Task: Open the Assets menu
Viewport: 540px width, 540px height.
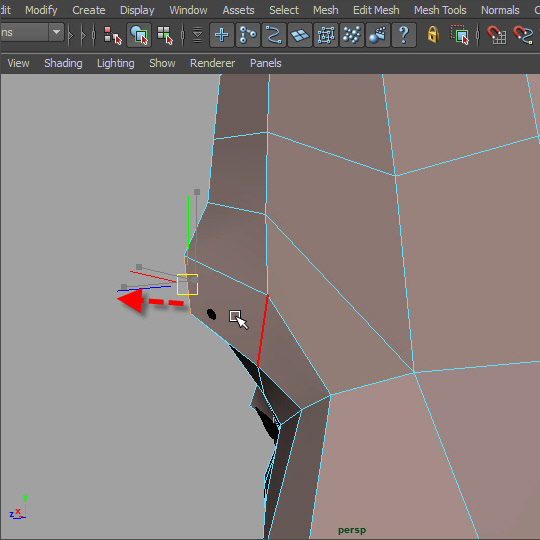Action: pyautogui.click(x=238, y=10)
